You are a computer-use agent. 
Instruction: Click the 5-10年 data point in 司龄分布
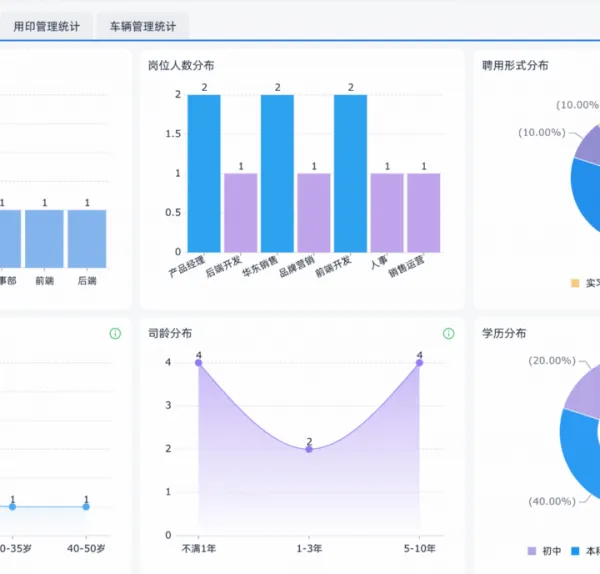pos(419,362)
